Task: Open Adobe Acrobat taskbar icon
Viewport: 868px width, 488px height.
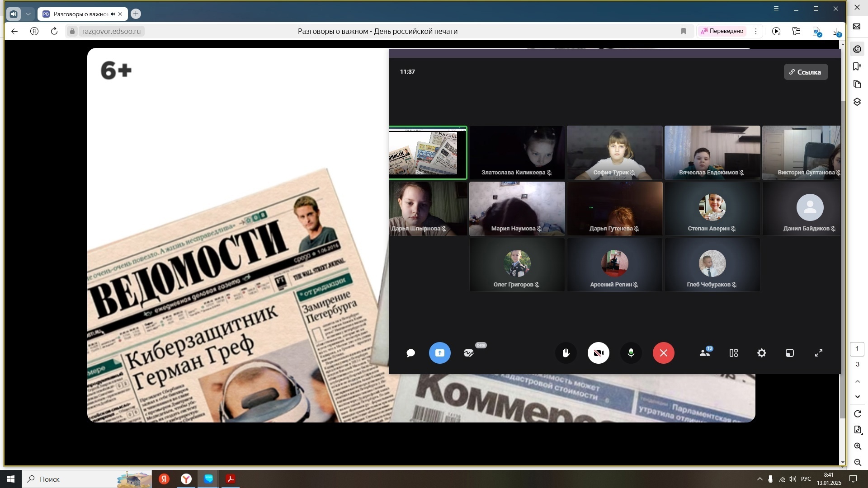Action: point(231,479)
